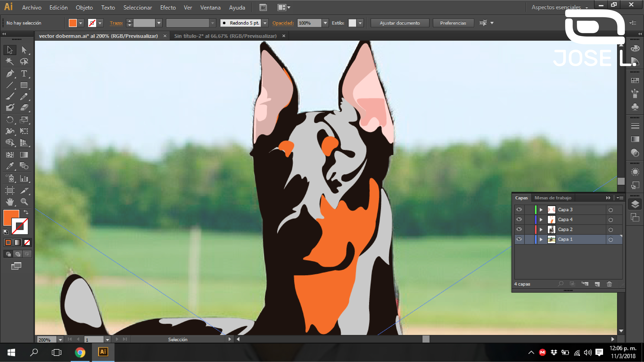Screen dimensions: 644x362
Task: Select the Rectangle tool
Action: 24,85
